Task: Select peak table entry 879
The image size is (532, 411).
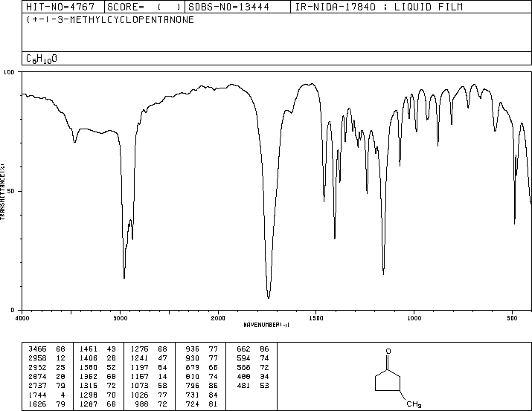Action: (x=193, y=367)
